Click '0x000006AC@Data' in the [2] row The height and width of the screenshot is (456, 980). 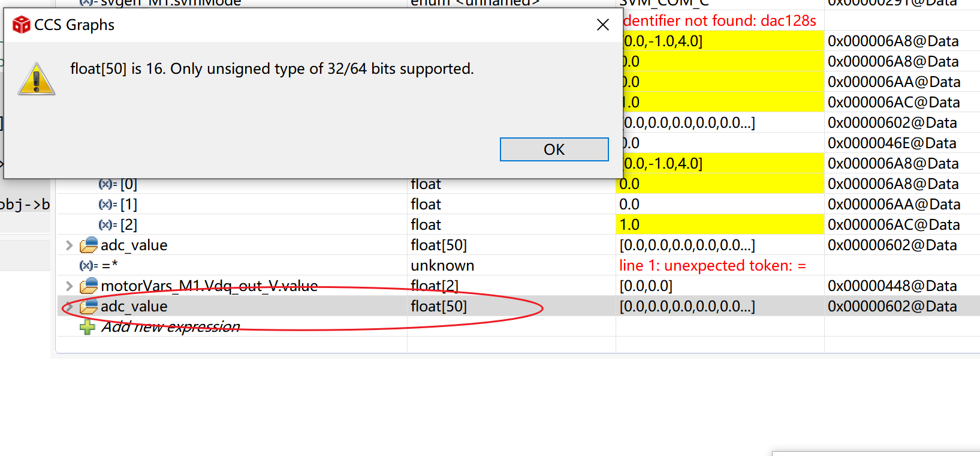coord(894,225)
